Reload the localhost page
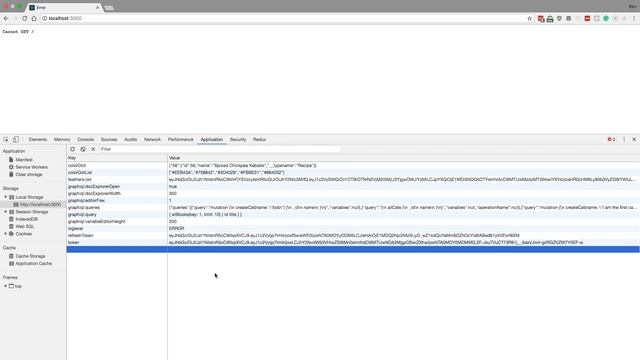The width and height of the screenshot is (640, 360). (x=24, y=18)
